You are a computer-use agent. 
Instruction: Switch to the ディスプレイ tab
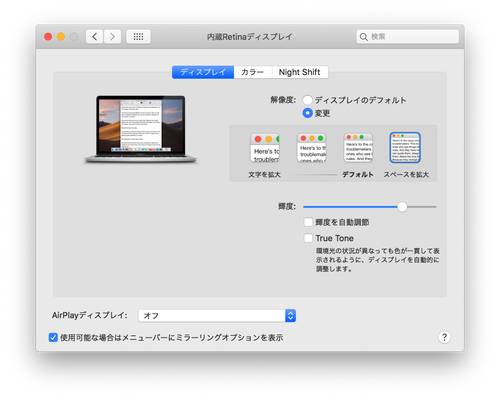click(x=203, y=72)
